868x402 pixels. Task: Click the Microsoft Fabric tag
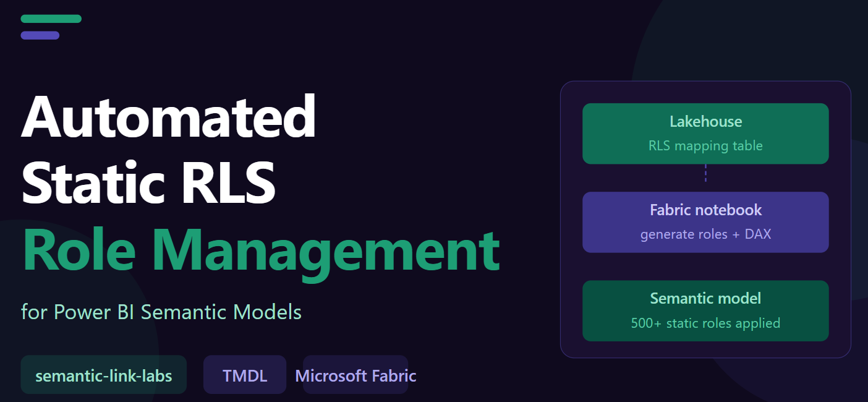pos(355,375)
